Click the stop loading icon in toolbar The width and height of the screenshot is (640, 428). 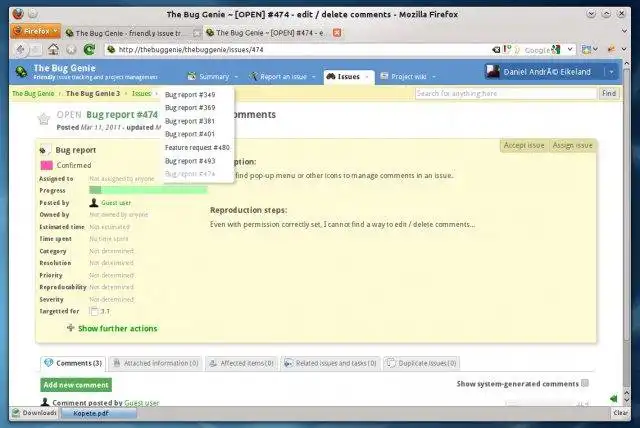coord(71,50)
